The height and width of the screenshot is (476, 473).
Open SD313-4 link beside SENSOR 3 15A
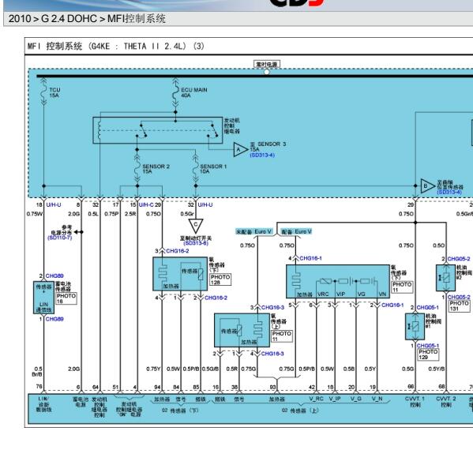tap(262, 156)
